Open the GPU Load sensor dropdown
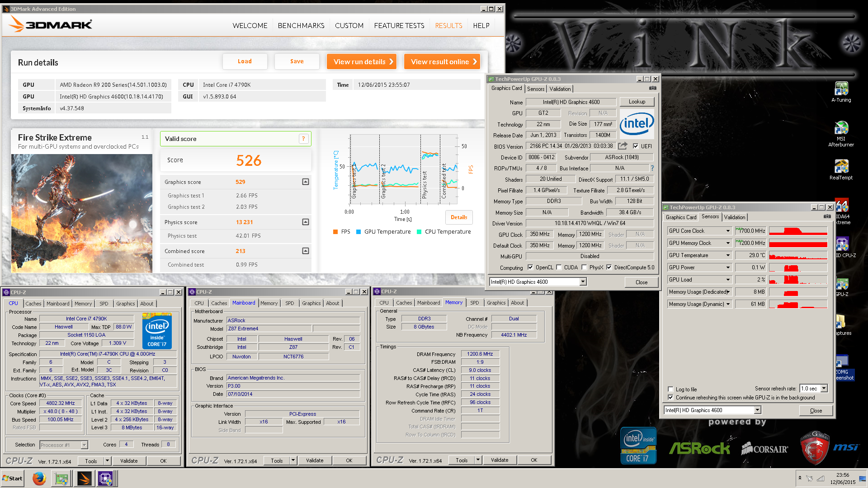The width and height of the screenshot is (868, 488). tap(728, 280)
